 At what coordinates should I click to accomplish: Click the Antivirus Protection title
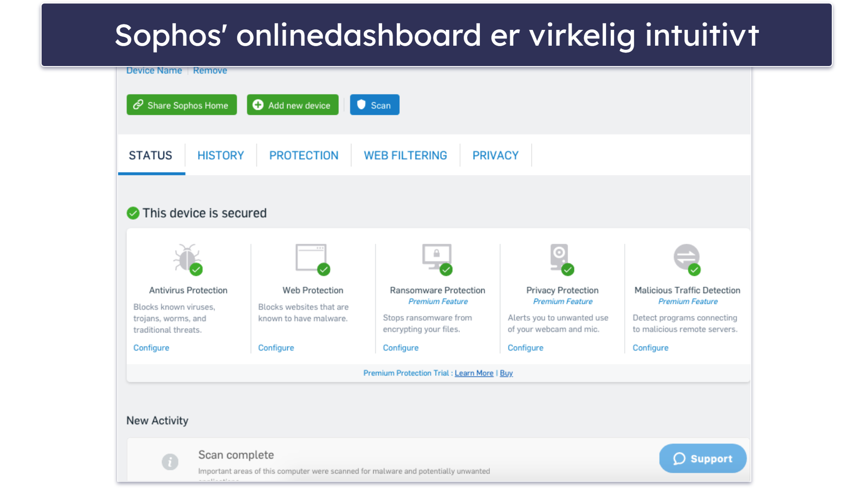(x=188, y=290)
